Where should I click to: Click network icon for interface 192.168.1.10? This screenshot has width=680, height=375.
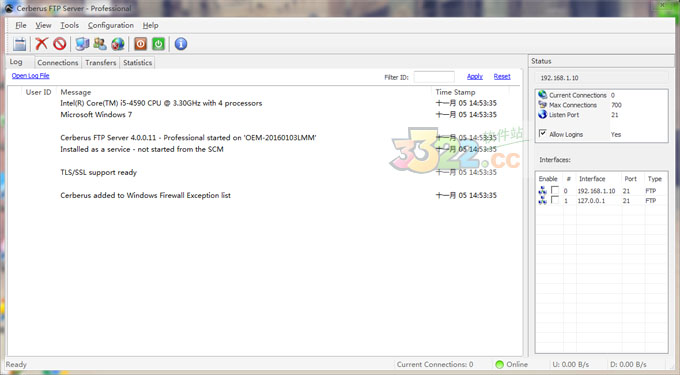tap(543, 190)
